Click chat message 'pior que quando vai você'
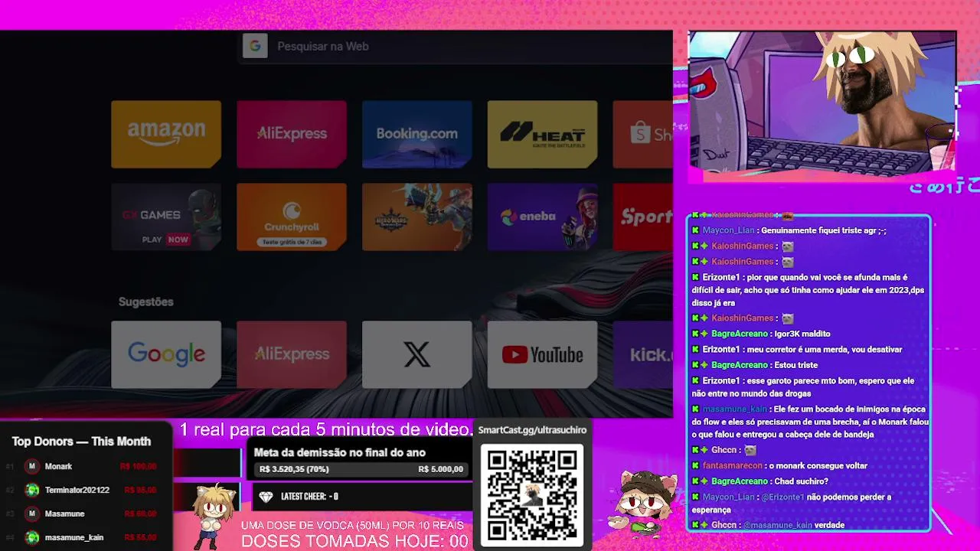 (808, 290)
